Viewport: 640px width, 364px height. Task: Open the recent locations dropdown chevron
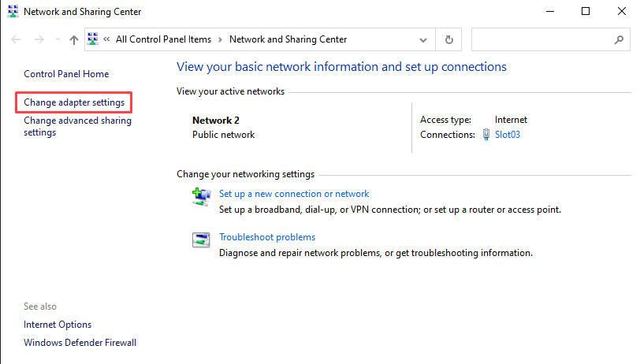tap(58, 39)
